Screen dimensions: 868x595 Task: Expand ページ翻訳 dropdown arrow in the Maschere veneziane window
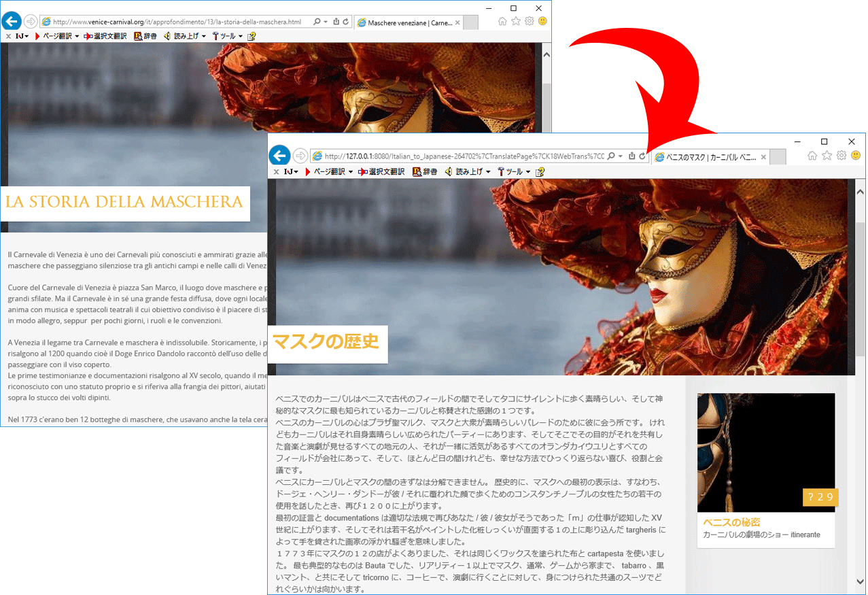click(x=77, y=37)
